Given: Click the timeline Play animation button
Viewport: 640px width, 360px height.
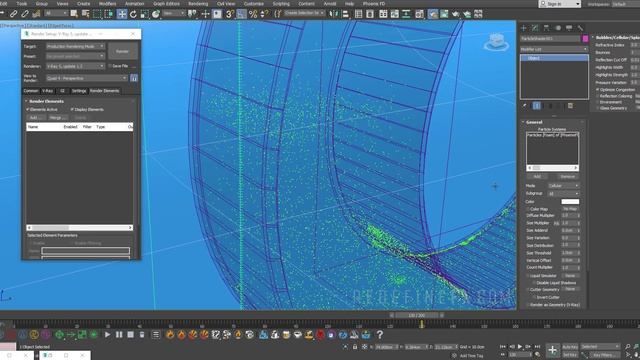Looking at the screenshot, I should (x=520, y=347).
